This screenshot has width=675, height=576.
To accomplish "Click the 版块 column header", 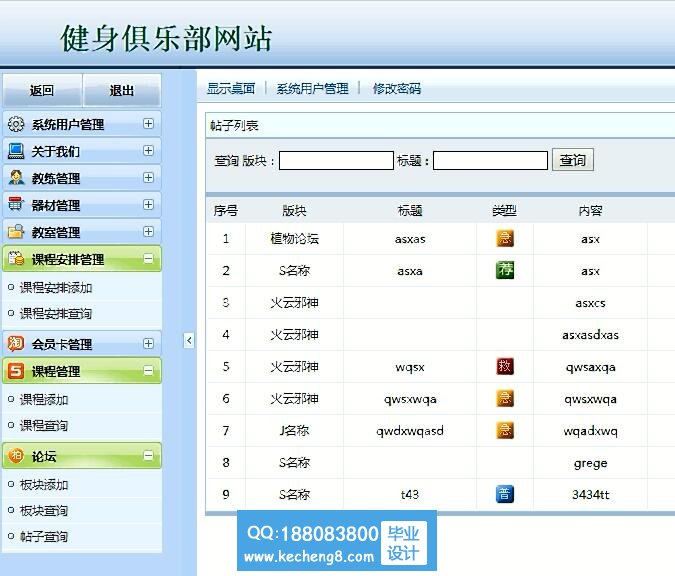I will [294, 210].
